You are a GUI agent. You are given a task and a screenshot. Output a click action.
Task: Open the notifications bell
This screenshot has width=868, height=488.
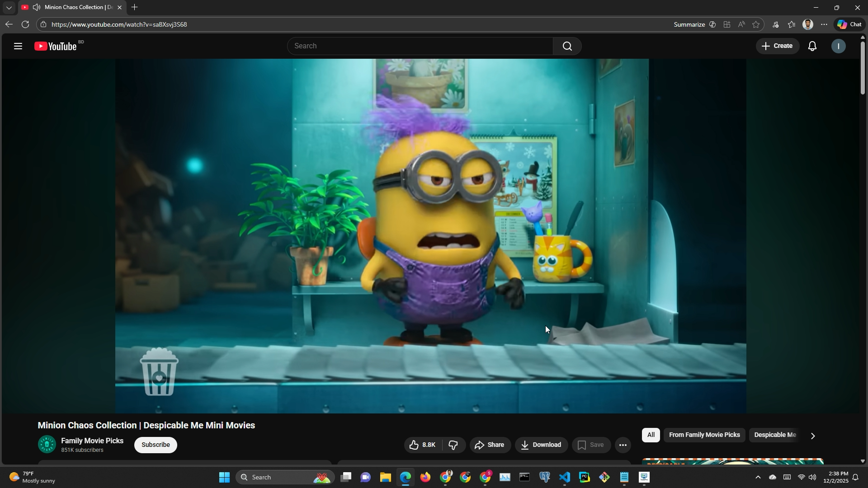(x=812, y=46)
